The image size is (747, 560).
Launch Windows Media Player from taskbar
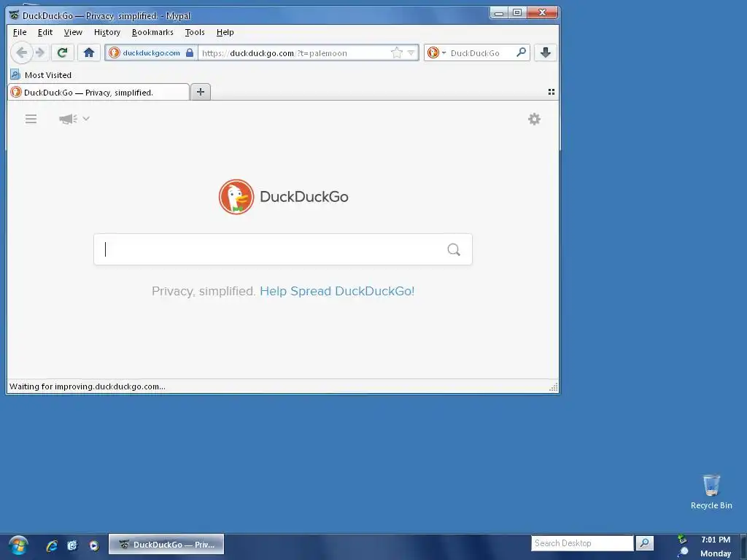pos(94,545)
